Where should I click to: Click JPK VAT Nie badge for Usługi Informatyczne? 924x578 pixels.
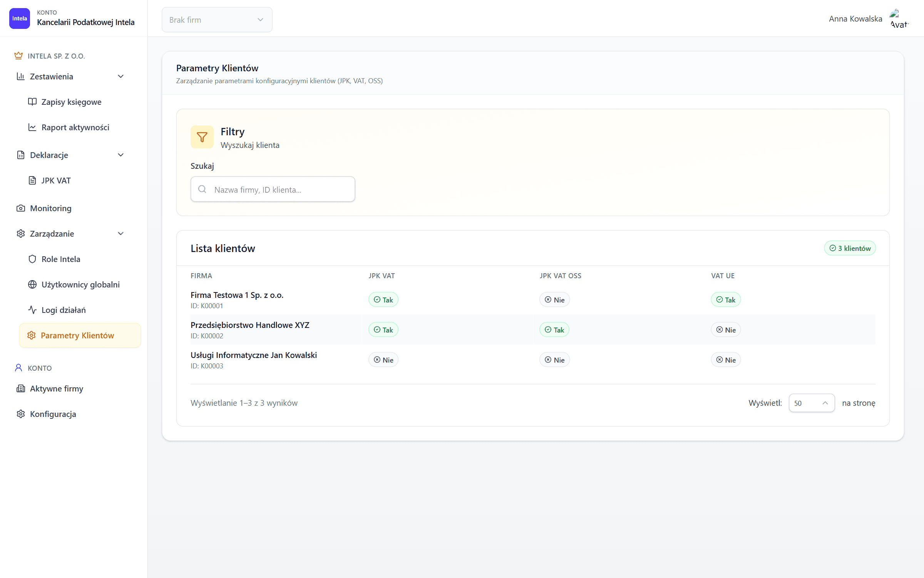tap(383, 360)
